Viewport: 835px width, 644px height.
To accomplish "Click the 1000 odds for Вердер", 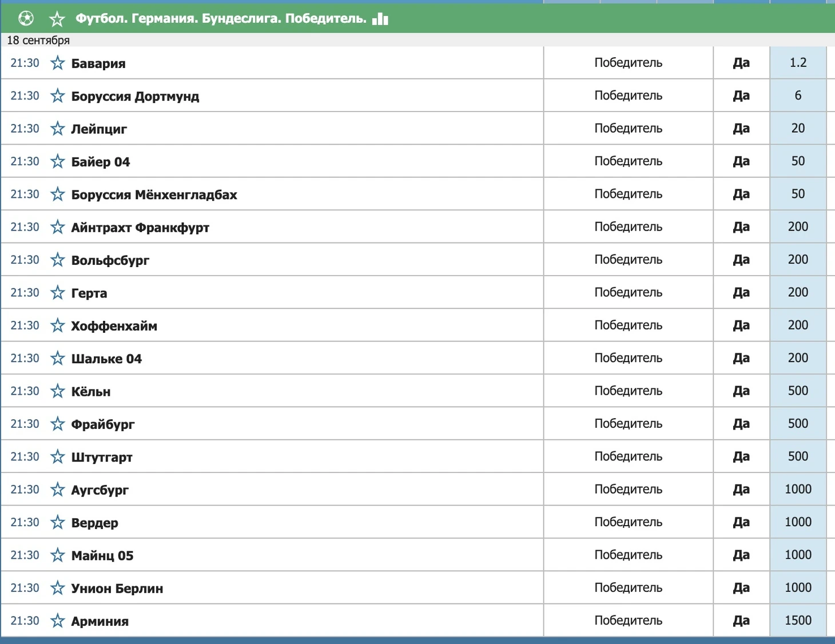I will tap(798, 522).
